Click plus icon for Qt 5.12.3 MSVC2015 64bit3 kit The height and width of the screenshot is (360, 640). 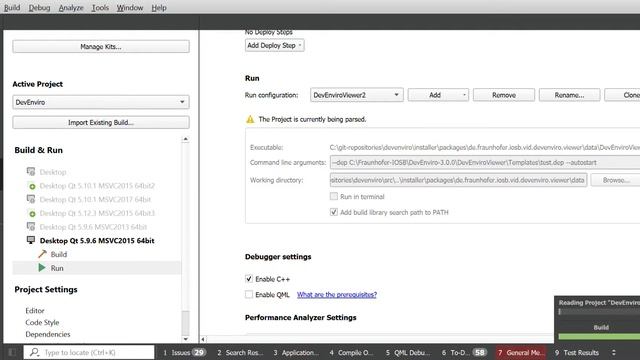[x=32, y=213]
